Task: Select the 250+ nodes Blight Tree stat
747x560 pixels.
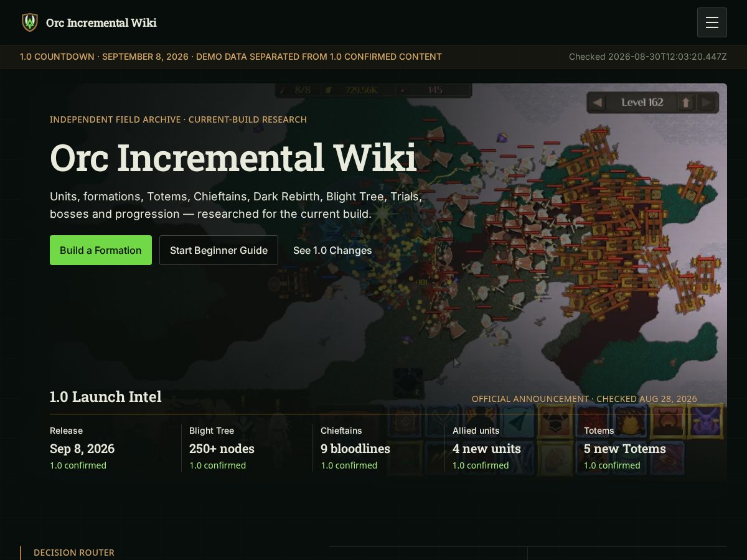Action: coord(222,449)
